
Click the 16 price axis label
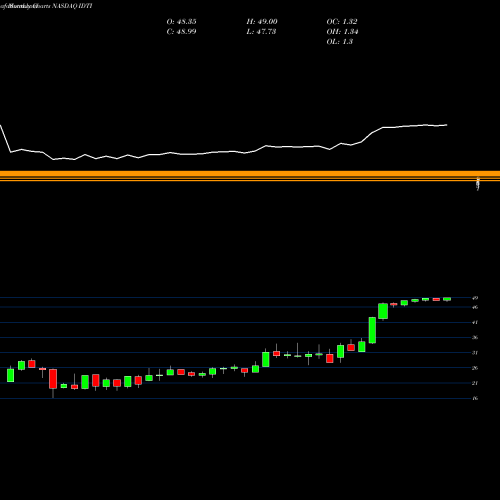(475, 398)
